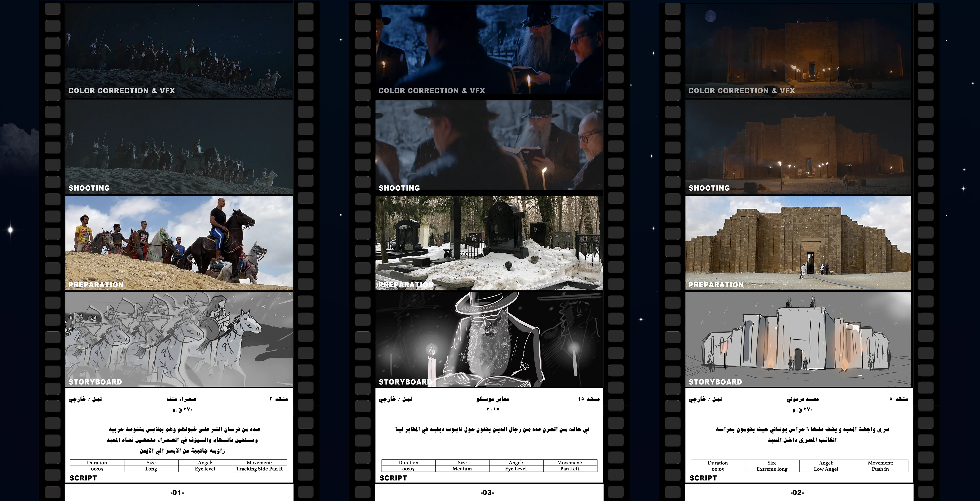The width and height of the screenshot is (980, 501).
Task: Click the page number -03-
Action: coord(487,493)
